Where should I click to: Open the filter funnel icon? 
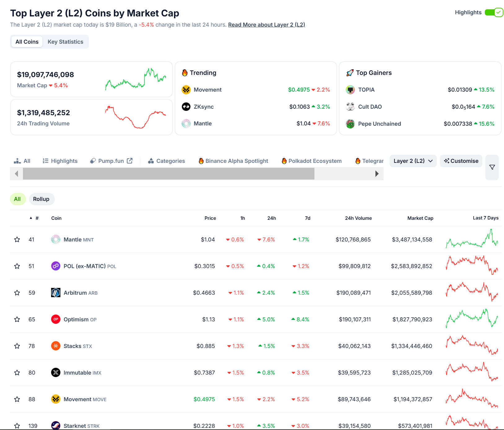pos(492,167)
